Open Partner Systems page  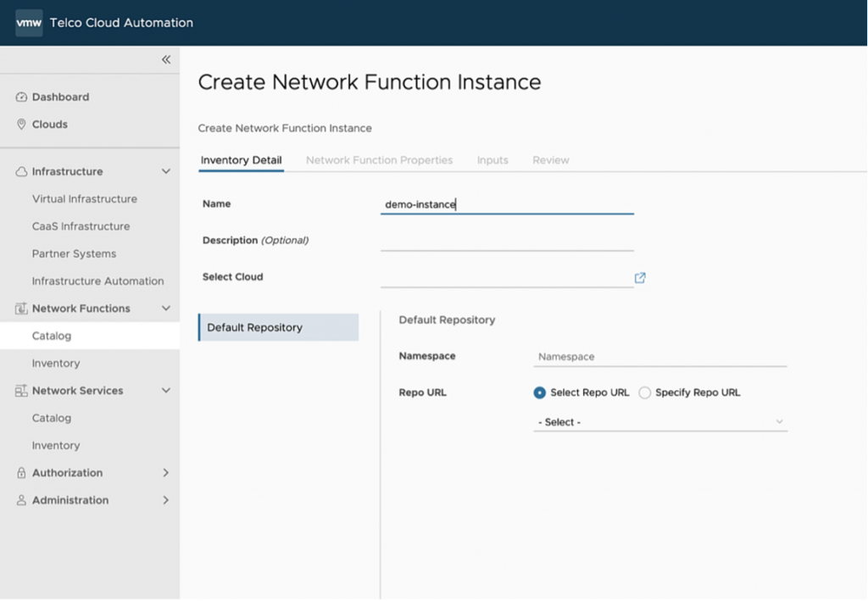point(75,253)
